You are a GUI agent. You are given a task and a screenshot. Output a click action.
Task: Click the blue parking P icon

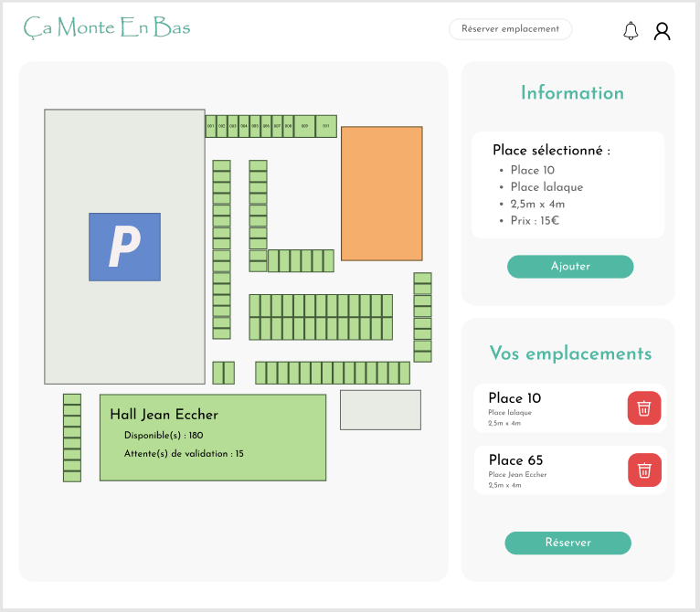click(x=124, y=247)
